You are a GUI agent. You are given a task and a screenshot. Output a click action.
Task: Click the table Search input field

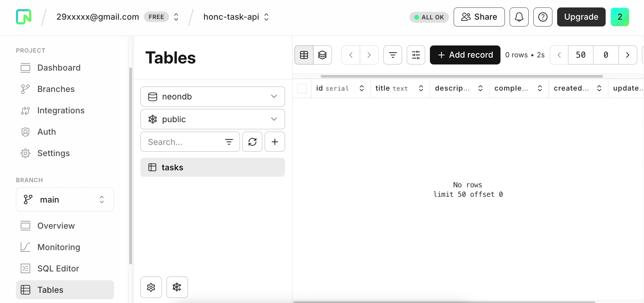coord(183,142)
